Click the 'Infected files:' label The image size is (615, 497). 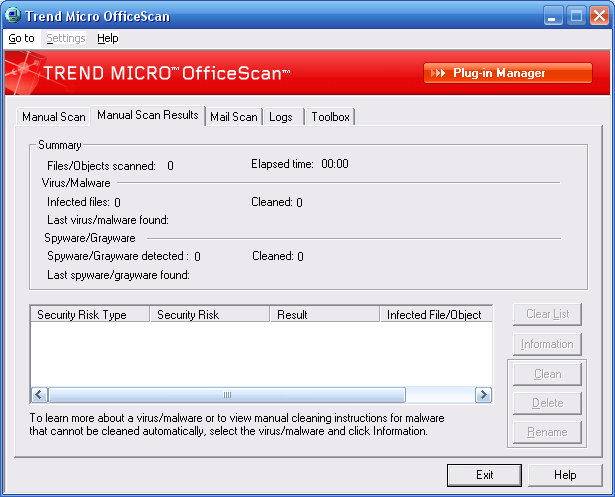78,202
